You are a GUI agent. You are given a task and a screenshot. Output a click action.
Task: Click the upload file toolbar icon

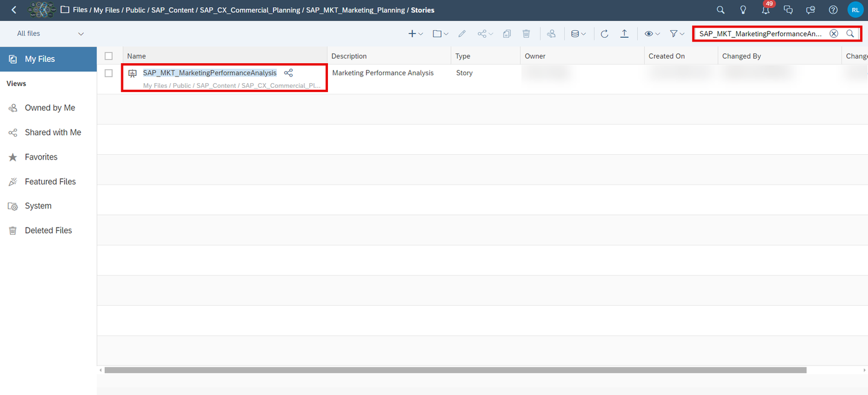(624, 34)
